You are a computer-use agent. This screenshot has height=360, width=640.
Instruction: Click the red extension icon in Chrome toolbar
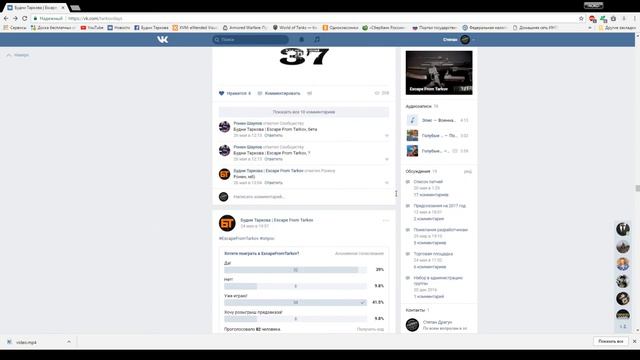[x=592, y=18]
